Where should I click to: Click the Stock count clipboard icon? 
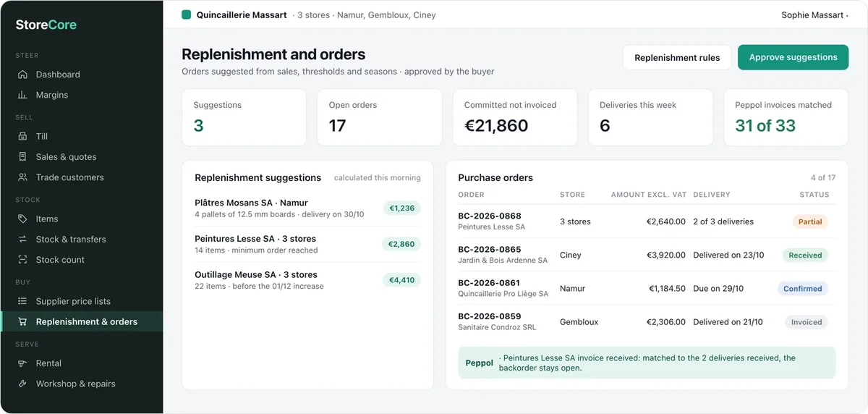tap(22, 260)
